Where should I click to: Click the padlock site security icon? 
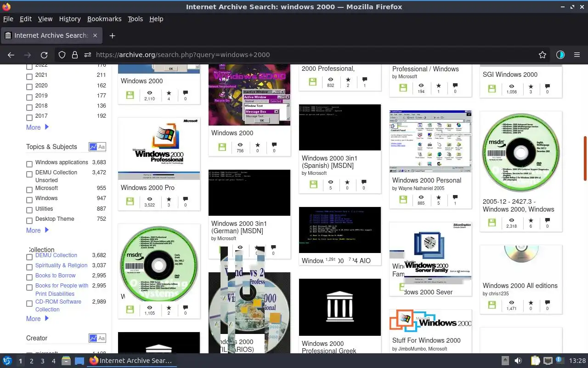[x=74, y=55]
